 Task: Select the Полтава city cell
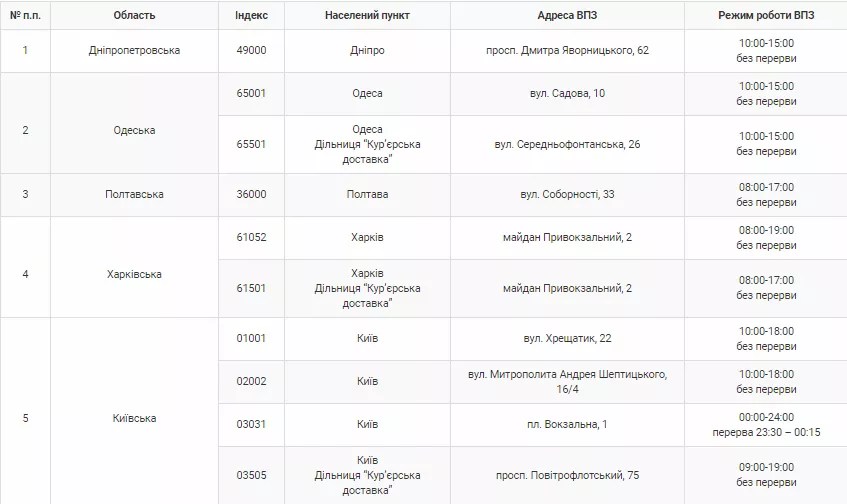click(367, 194)
